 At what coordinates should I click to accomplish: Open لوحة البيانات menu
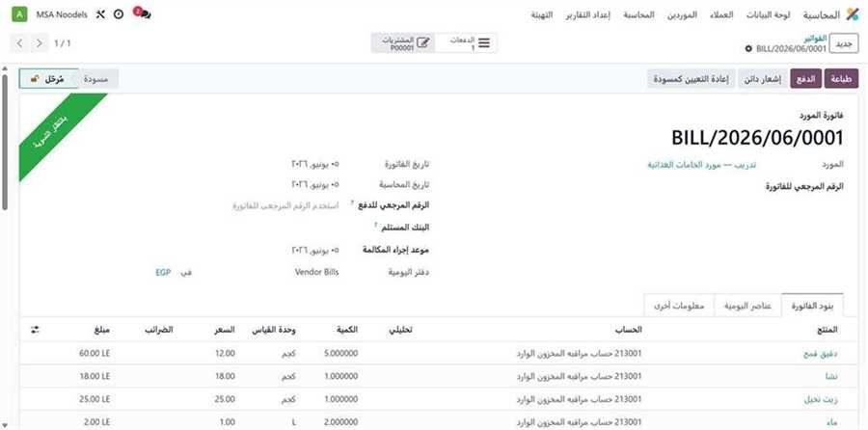770,14
